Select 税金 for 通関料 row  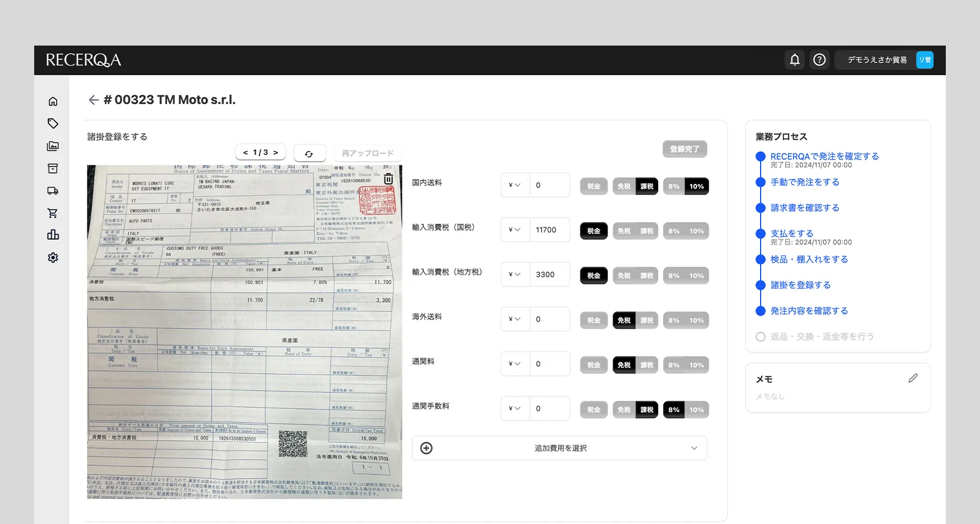click(594, 365)
